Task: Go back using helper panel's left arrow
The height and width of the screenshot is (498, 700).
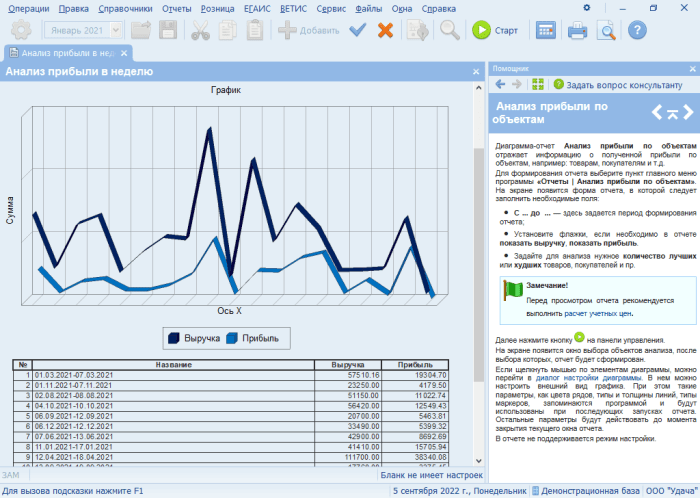Action: 500,85
